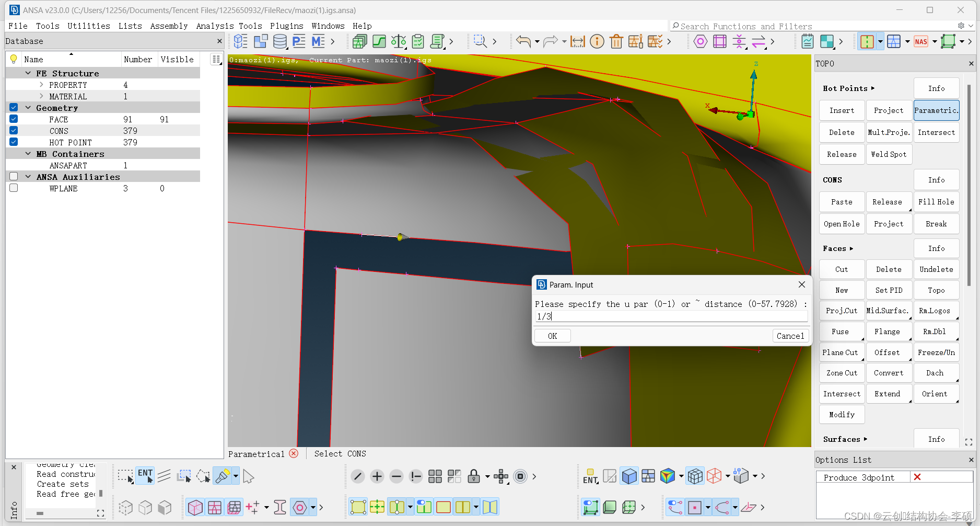Open the Database management cylinder icon
This screenshot has width=980, height=526.
[280, 41]
